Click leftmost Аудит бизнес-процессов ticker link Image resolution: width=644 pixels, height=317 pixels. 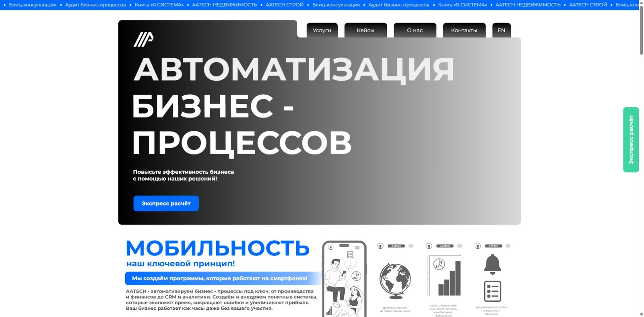pos(95,5)
